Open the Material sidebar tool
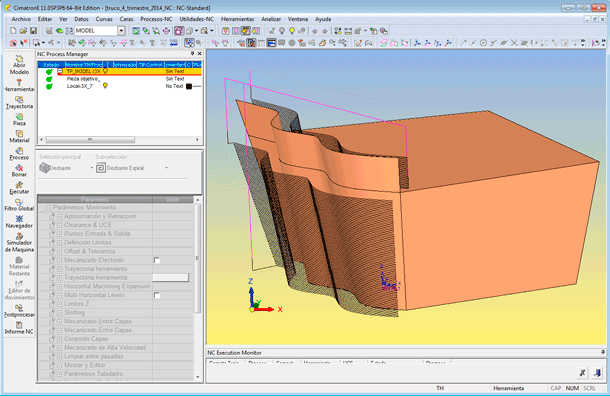 coord(19,137)
